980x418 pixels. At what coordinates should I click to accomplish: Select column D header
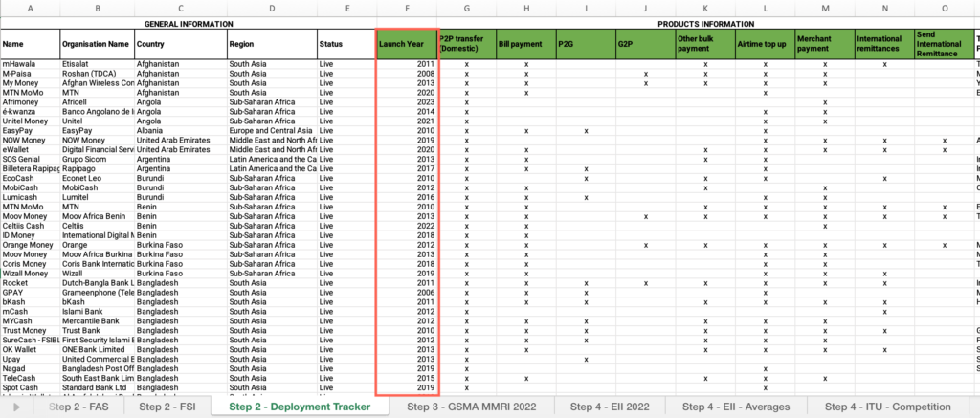coord(272,8)
